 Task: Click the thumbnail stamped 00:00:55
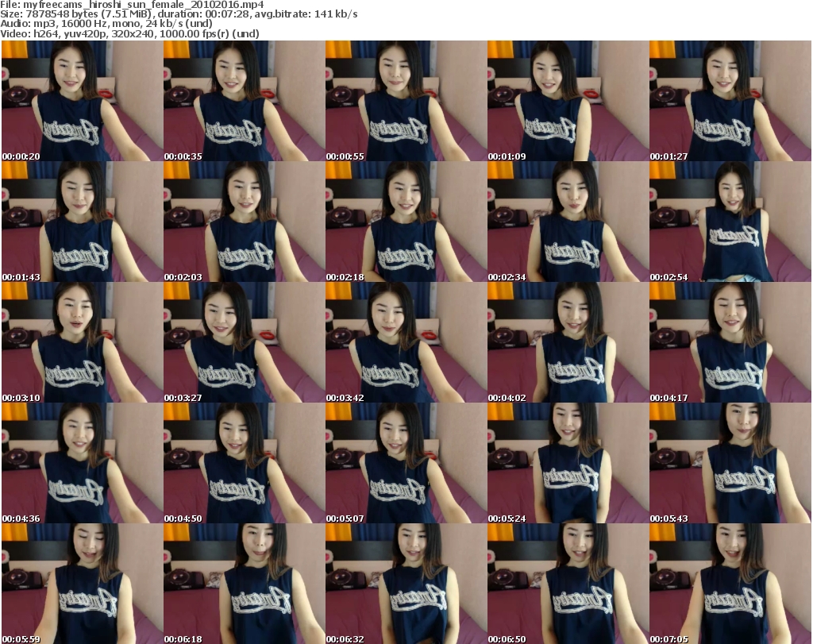click(x=406, y=101)
